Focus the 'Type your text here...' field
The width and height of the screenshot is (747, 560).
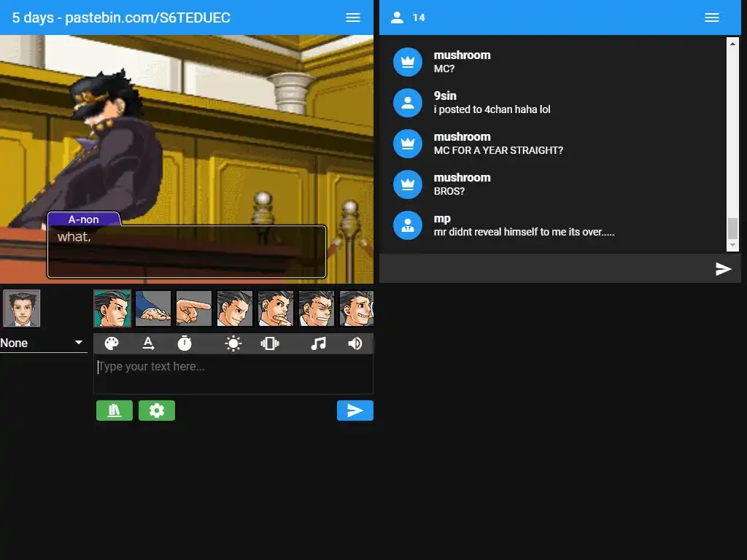(x=233, y=374)
